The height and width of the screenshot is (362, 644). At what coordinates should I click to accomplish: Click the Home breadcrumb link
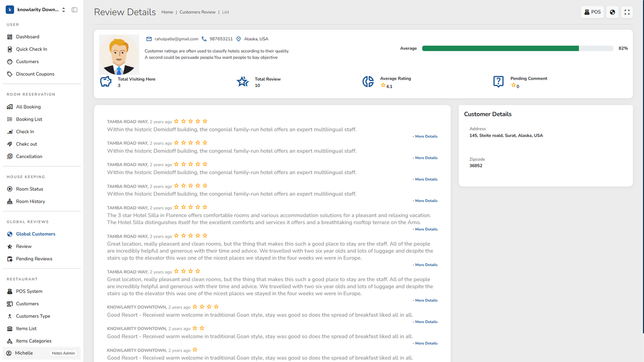click(x=167, y=12)
